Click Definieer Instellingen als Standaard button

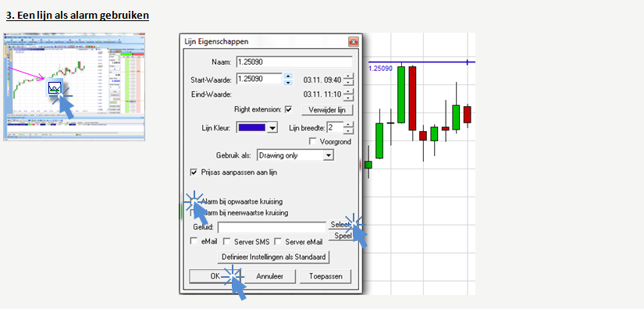[x=273, y=257]
